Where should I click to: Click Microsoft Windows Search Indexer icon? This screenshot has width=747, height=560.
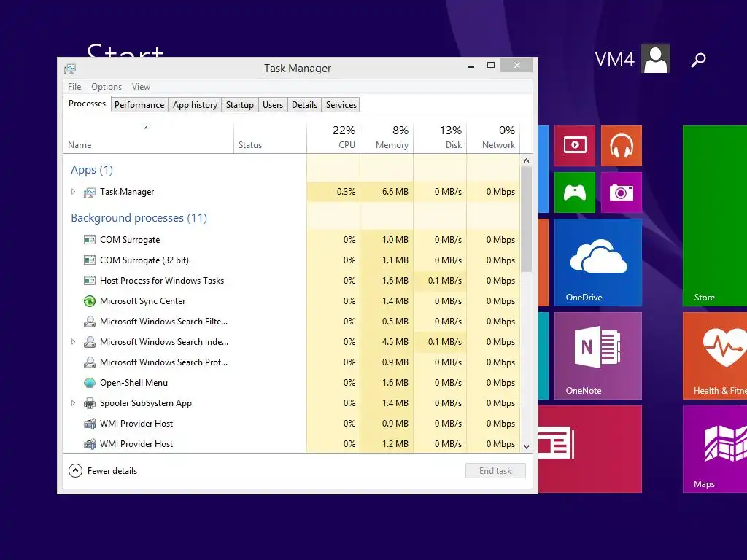point(90,342)
